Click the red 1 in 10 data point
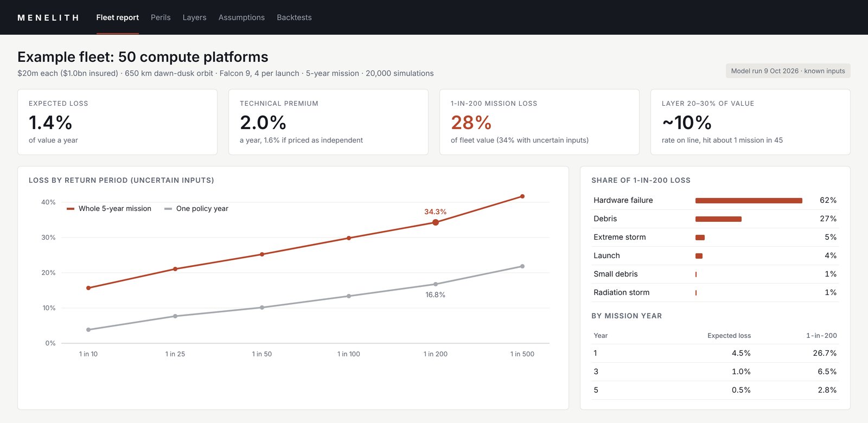The image size is (868, 423). (x=88, y=288)
